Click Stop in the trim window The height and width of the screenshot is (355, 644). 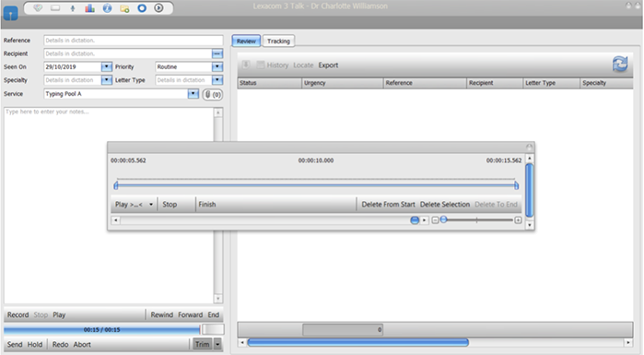pyautogui.click(x=170, y=204)
